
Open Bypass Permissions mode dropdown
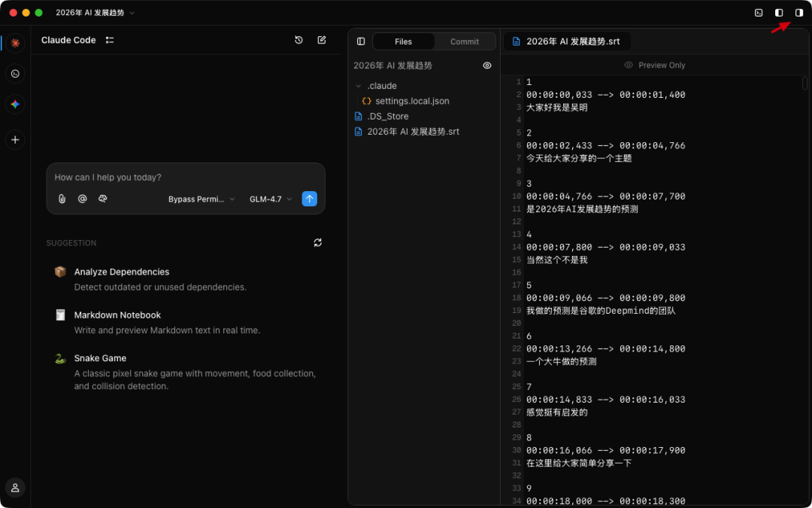pyautogui.click(x=201, y=199)
